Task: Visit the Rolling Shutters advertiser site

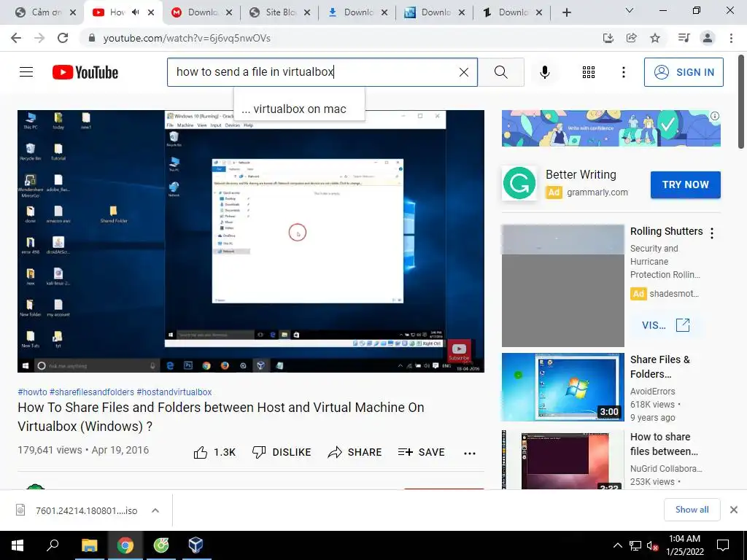Action: click(665, 325)
